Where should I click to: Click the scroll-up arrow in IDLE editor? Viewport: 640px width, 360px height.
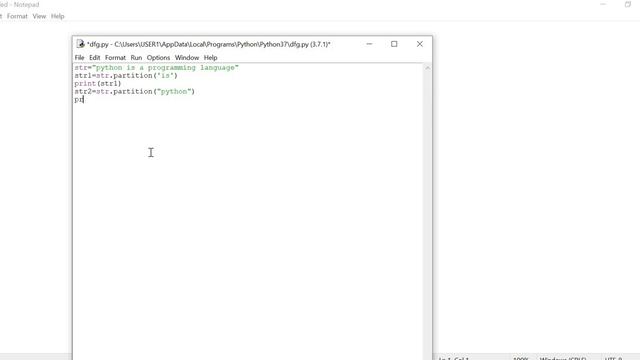pos(427,68)
